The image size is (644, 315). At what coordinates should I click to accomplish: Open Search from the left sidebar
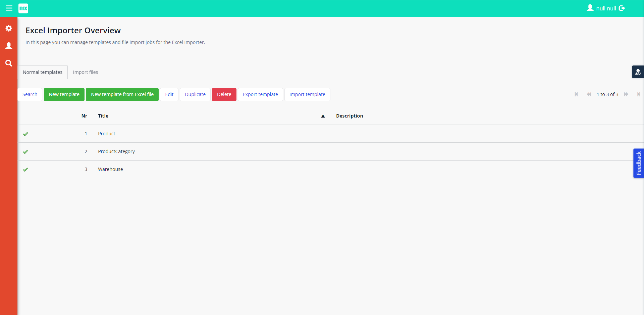point(9,63)
